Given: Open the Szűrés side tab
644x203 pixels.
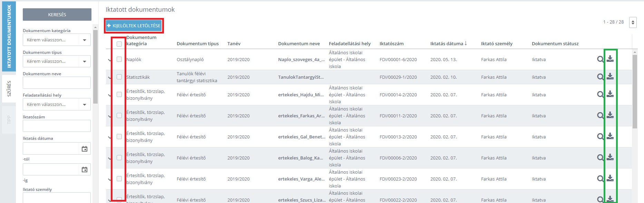Looking at the screenshot, I should pyautogui.click(x=9, y=89).
